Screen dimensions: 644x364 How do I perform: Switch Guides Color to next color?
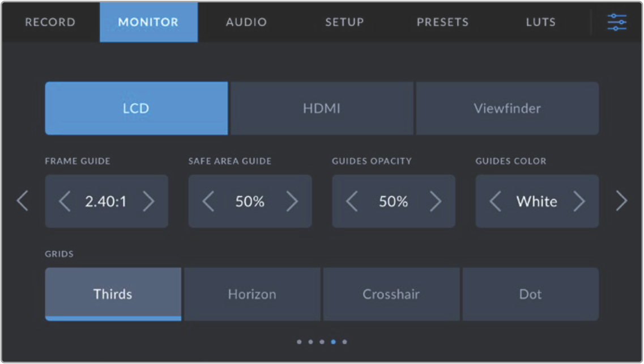[x=579, y=201]
